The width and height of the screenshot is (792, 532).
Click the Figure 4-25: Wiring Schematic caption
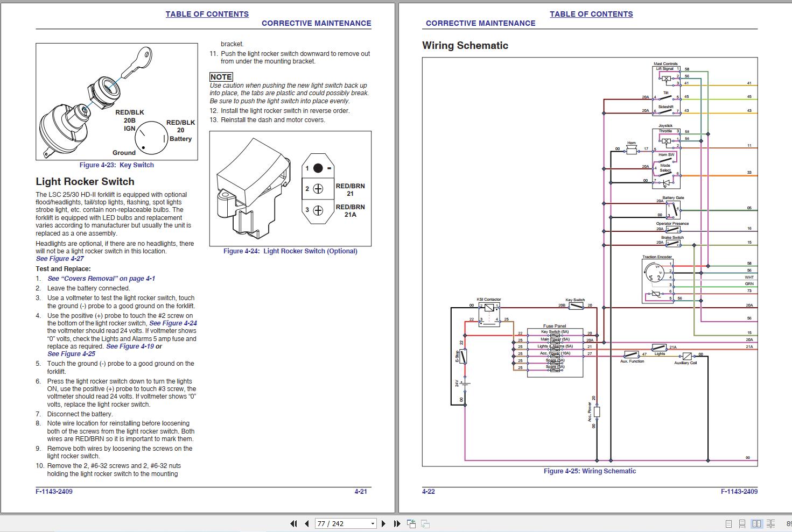tap(590, 471)
